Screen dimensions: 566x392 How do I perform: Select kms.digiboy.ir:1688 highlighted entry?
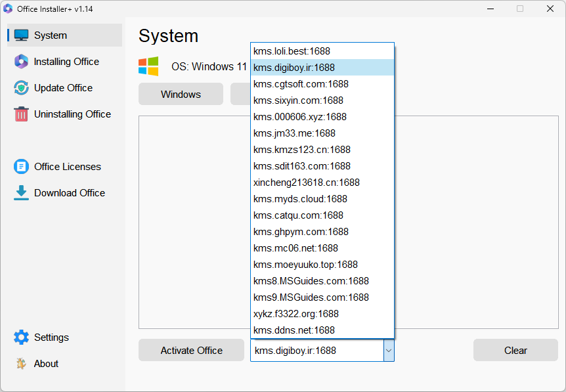point(322,68)
